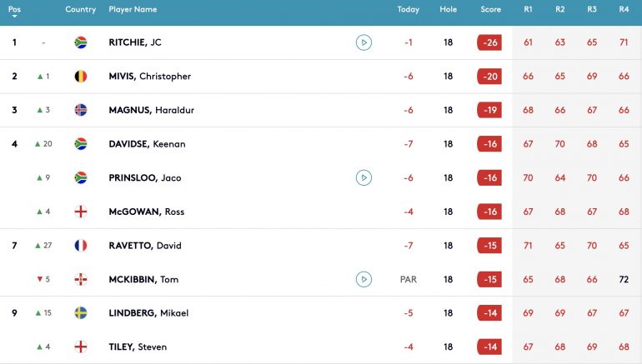Click play icon beside Jaco Prinsloo
Viewport: 642px width, 364px height.
[x=364, y=177]
